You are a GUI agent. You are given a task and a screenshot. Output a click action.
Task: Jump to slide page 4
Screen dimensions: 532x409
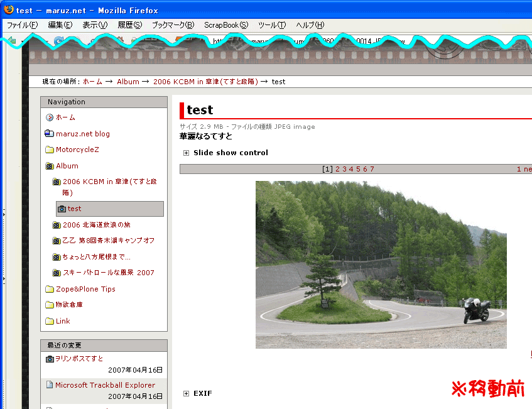tap(351, 169)
